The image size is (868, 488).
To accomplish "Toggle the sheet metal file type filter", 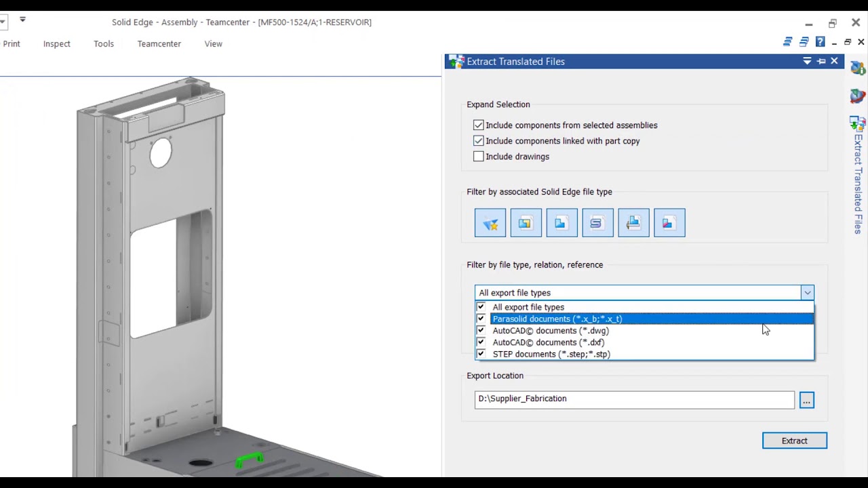I will pos(597,223).
